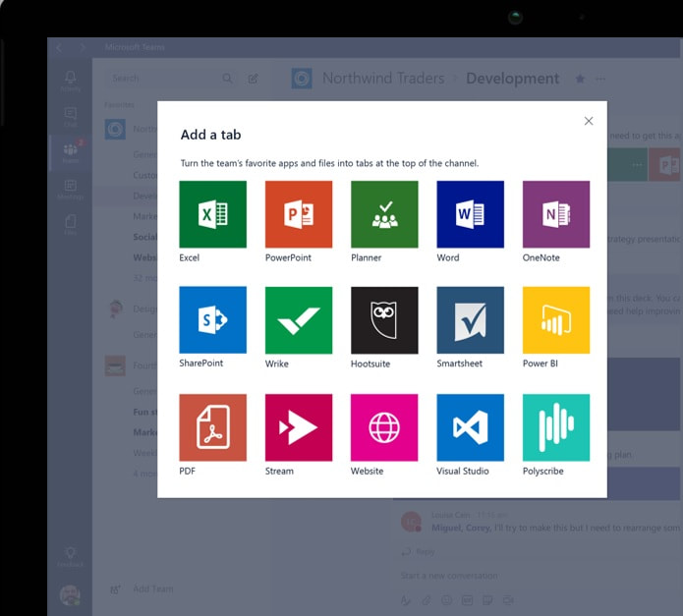683x616 pixels.
Task: Choose the Stream app tile
Action: tap(299, 427)
